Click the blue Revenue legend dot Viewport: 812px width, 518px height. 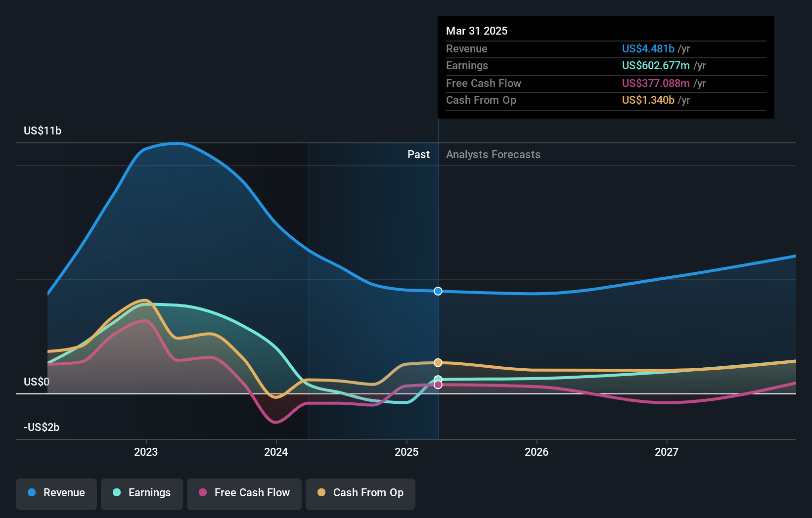[x=32, y=492]
